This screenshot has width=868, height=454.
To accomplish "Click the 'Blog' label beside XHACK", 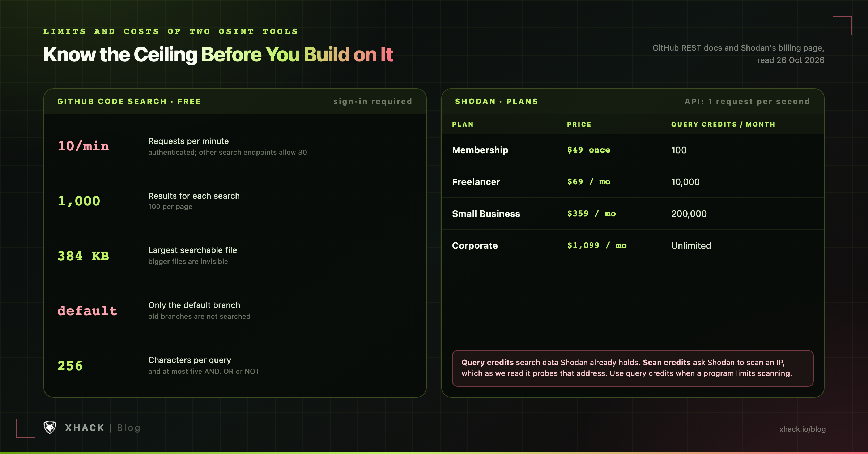I will [128, 428].
